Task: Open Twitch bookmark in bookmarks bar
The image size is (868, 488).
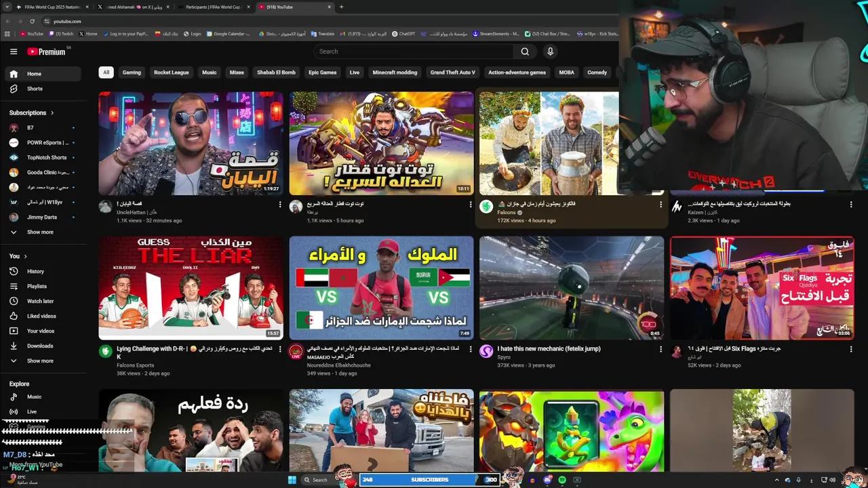Action: 61,33
